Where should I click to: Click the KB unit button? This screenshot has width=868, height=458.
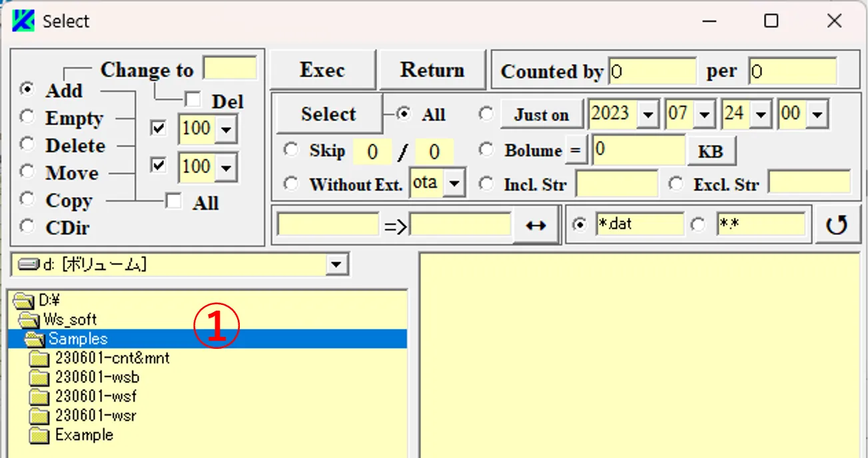point(711,150)
